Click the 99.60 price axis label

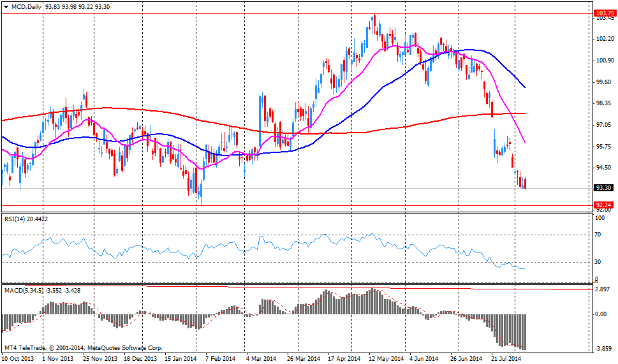603,82
